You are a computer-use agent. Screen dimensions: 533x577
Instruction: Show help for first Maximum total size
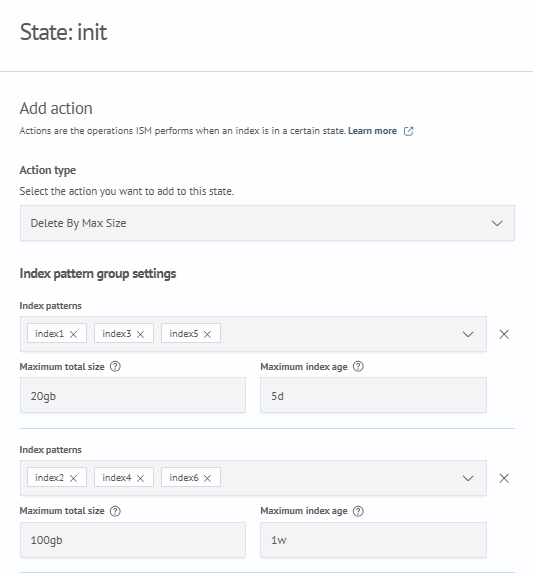[115, 367]
